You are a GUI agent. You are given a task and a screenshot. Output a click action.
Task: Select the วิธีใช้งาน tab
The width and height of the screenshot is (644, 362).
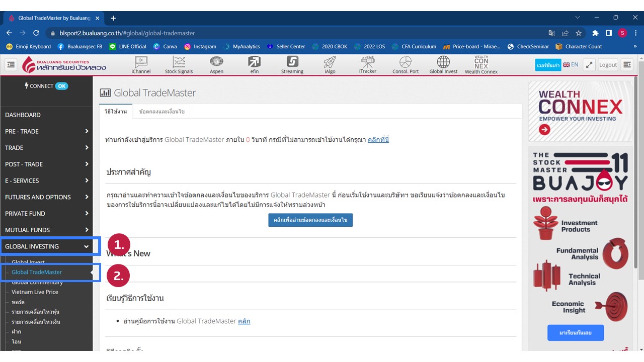coord(116,111)
